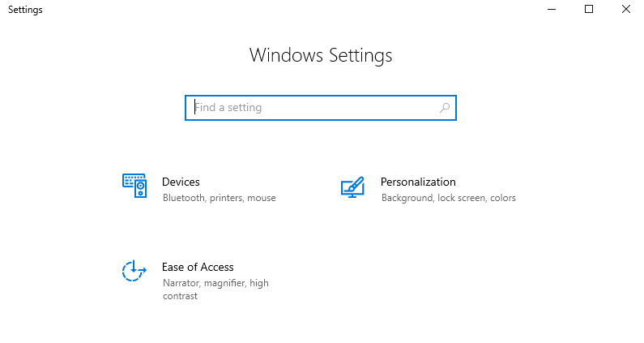The width and height of the screenshot is (644, 343).
Task: Close the Settings window
Action: [x=625, y=9]
